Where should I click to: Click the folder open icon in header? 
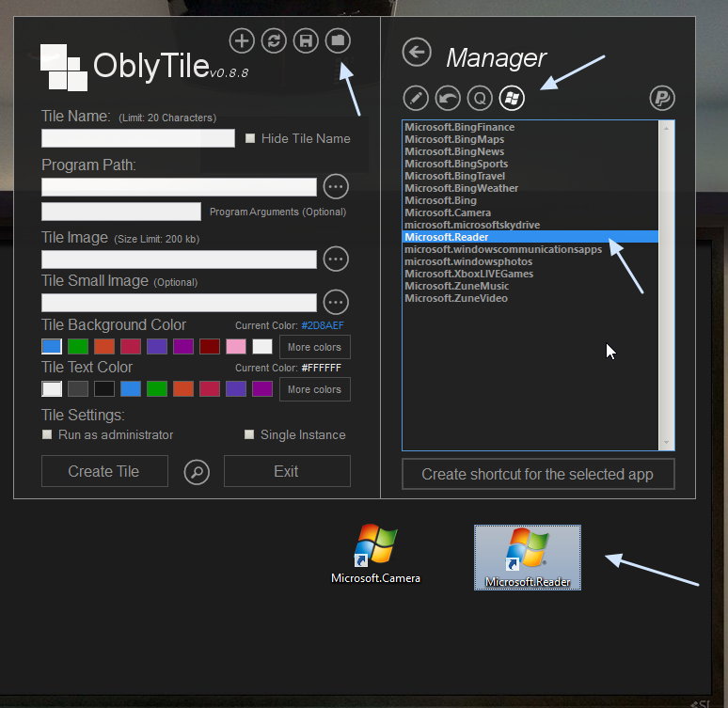pos(338,40)
